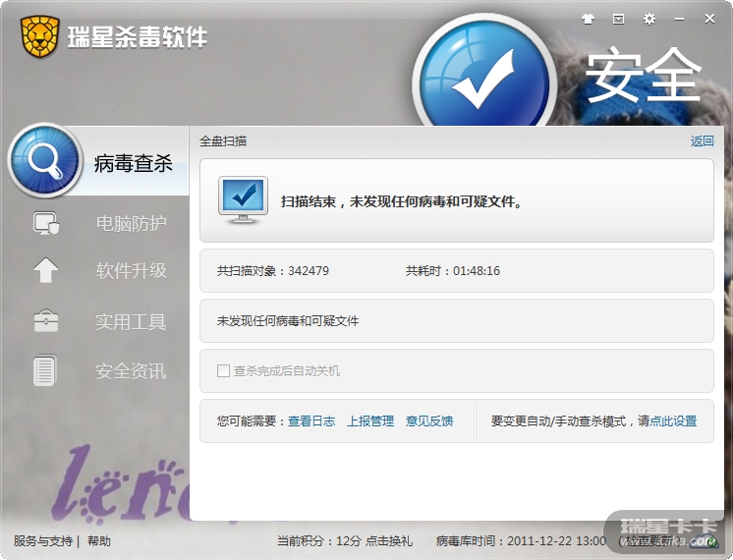The width and height of the screenshot is (733, 560).
Task: Switch to the 电脑防护 tab
Action: 131,223
